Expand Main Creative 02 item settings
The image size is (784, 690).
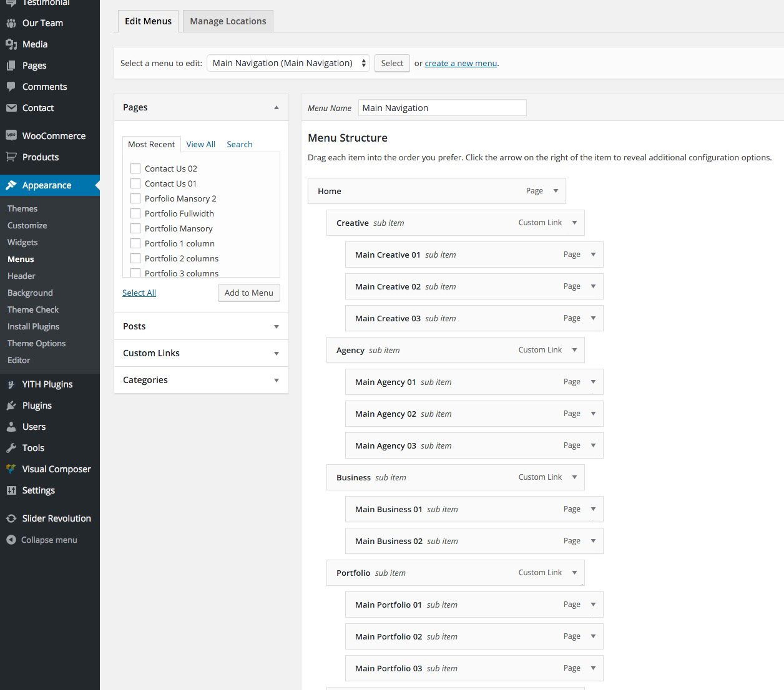593,286
